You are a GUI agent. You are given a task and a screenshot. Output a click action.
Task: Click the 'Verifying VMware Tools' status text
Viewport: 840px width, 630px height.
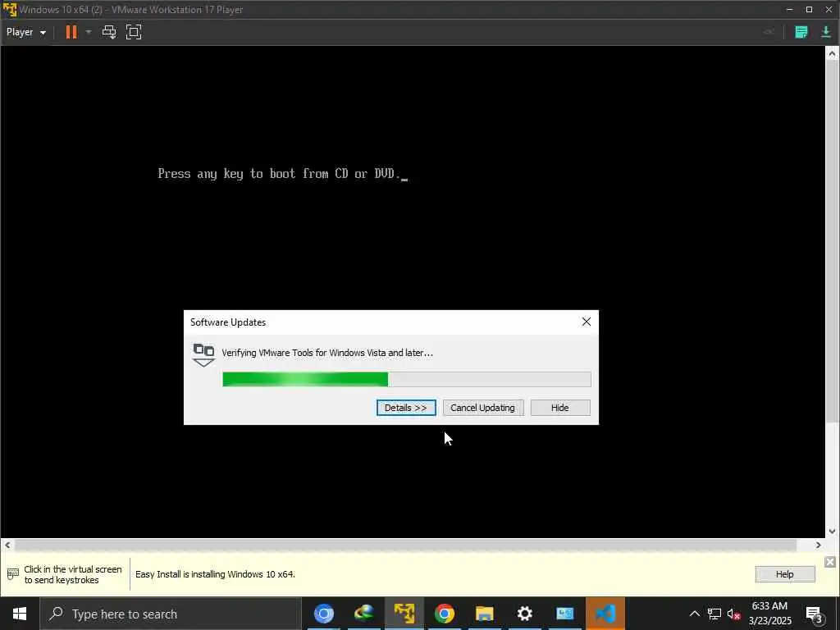[327, 353]
